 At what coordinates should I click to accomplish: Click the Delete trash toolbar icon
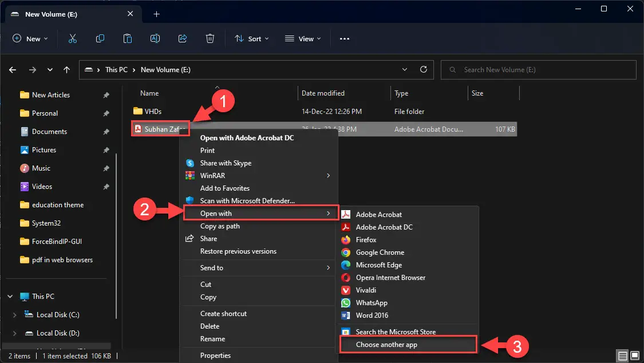[210, 38]
